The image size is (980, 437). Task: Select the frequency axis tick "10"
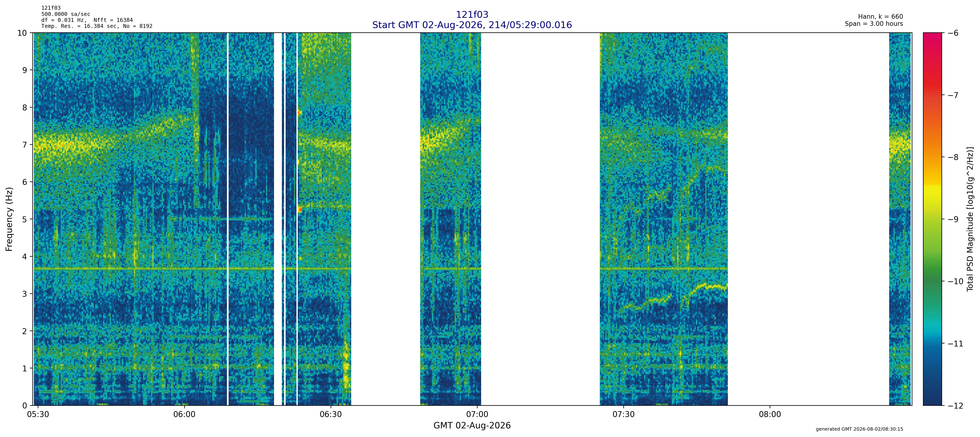click(x=22, y=33)
